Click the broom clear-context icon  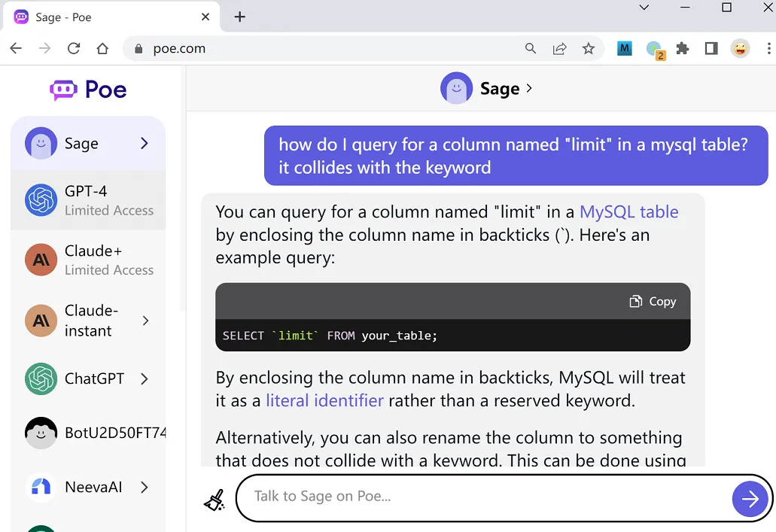[x=215, y=498]
